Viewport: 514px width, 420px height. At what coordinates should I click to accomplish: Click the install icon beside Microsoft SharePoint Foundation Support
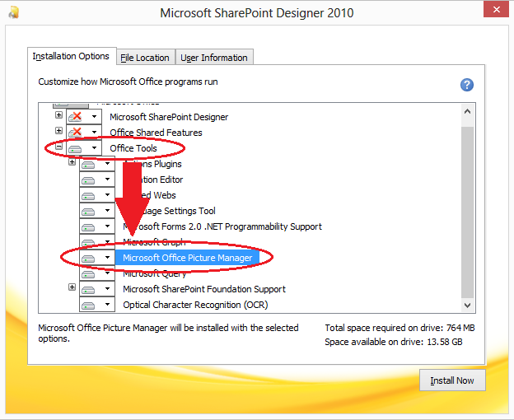pyautogui.click(x=89, y=289)
